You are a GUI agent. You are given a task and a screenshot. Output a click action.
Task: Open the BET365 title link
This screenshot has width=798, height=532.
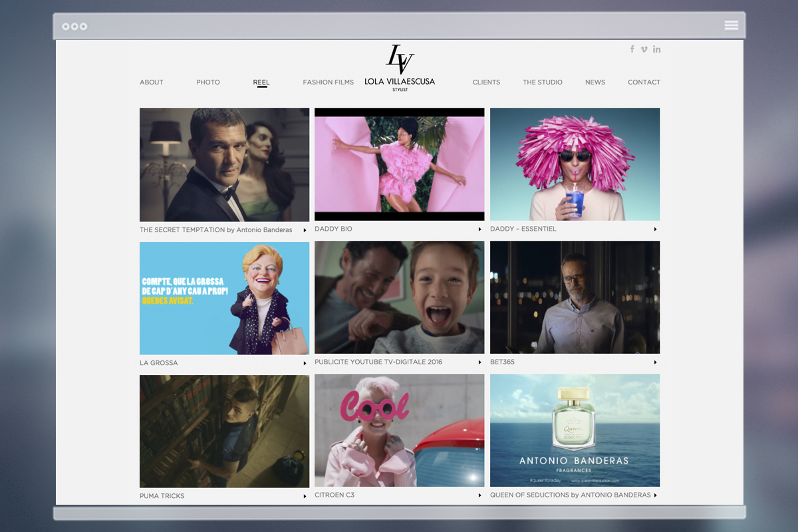click(x=502, y=362)
